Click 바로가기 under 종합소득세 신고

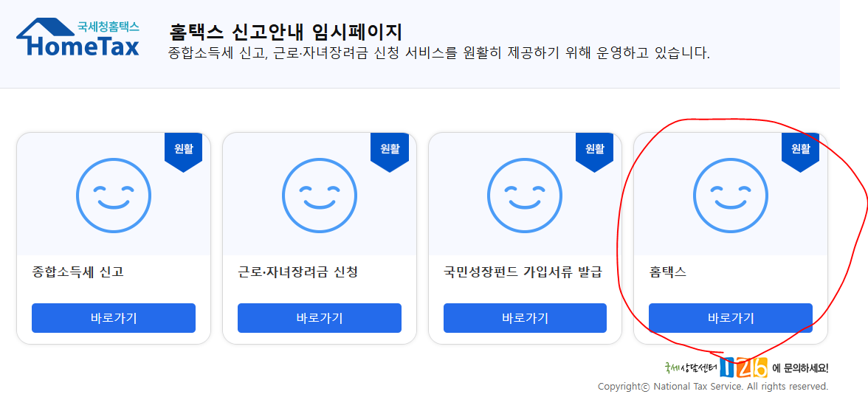(x=114, y=318)
